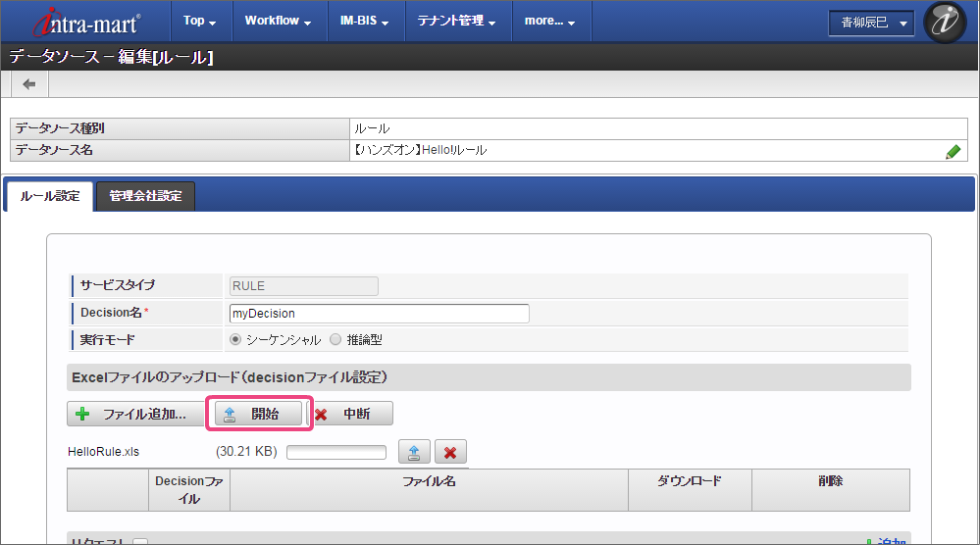Upload HelloRule.xls with the row's upload icon
Viewport: 980px width, 545px height.
414,452
